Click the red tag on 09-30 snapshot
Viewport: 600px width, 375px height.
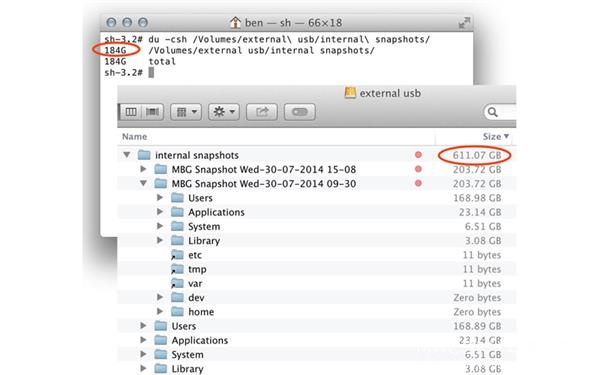418,183
